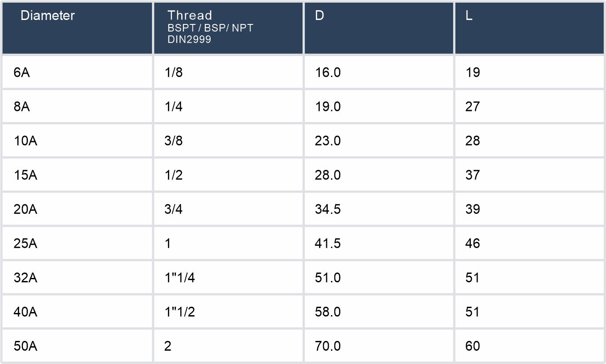The image size is (606, 364).
Task: Select the 34.5 D value cell
Action: [328, 209]
